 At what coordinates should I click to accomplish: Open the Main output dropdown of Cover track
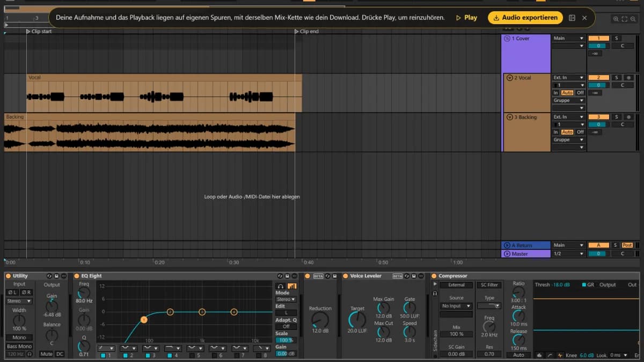568,39
